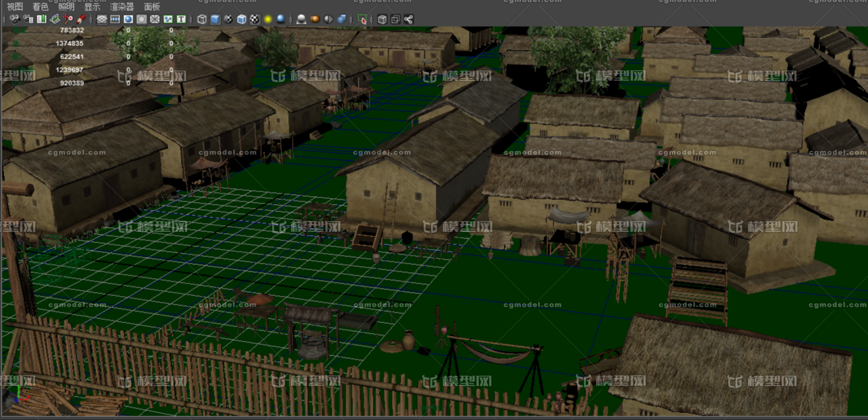868x420 pixels.
Task: Click the HUD value 1239697
Action: click(70, 70)
